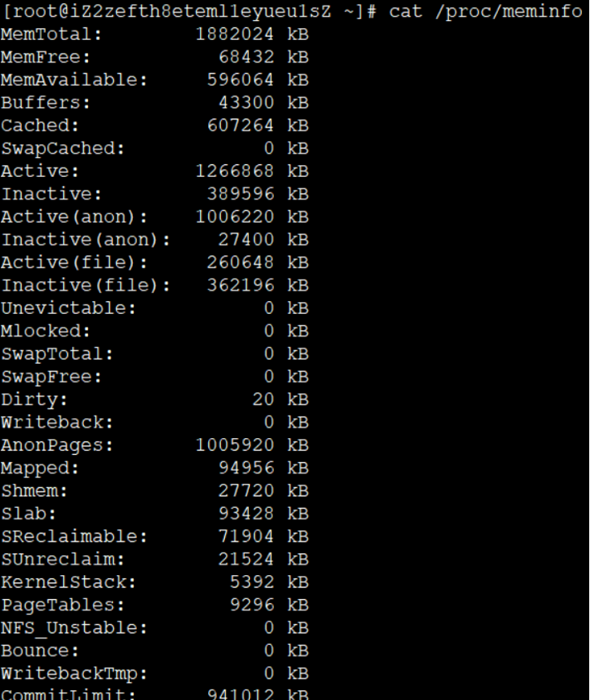
Task: Click the PageTables value 9296
Action: [252, 605]
